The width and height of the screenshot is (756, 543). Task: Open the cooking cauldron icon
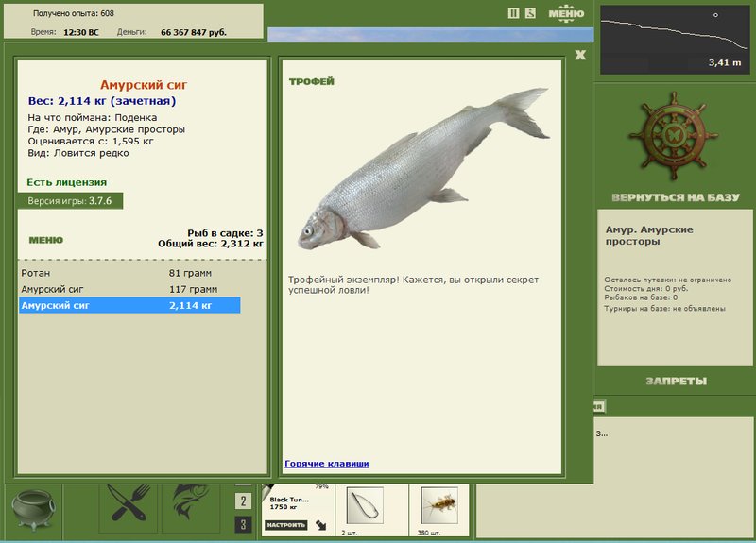[x=34, y=510]
